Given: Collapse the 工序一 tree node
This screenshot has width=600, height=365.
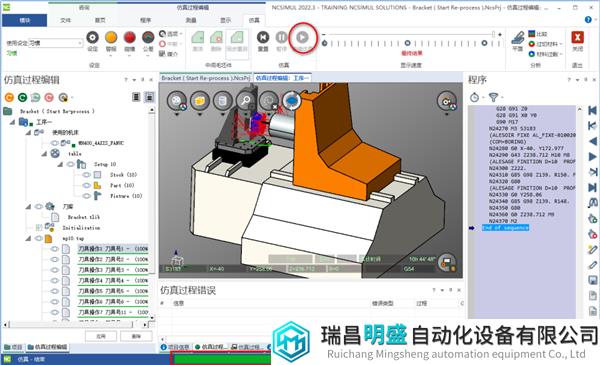Looking at the screenshot, I should click(x=13, y=122).
